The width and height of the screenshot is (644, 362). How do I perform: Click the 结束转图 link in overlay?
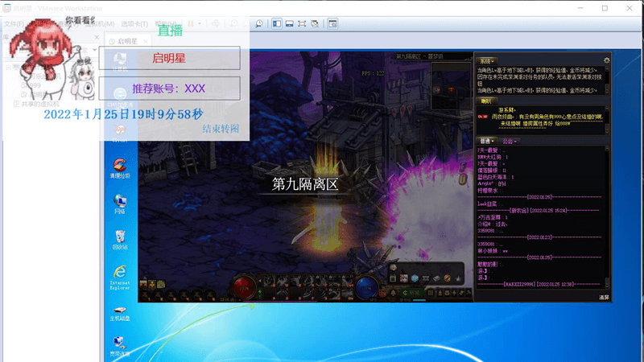coord(221,129)
